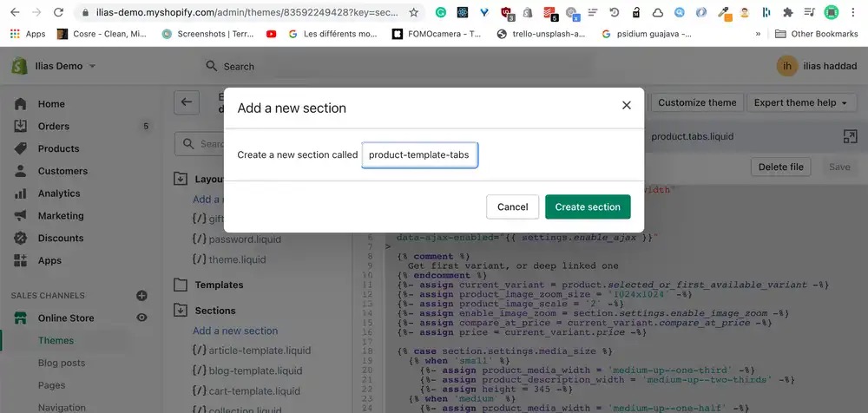
Task: Open Analytics in the sidebar
Action: [59, 193]
